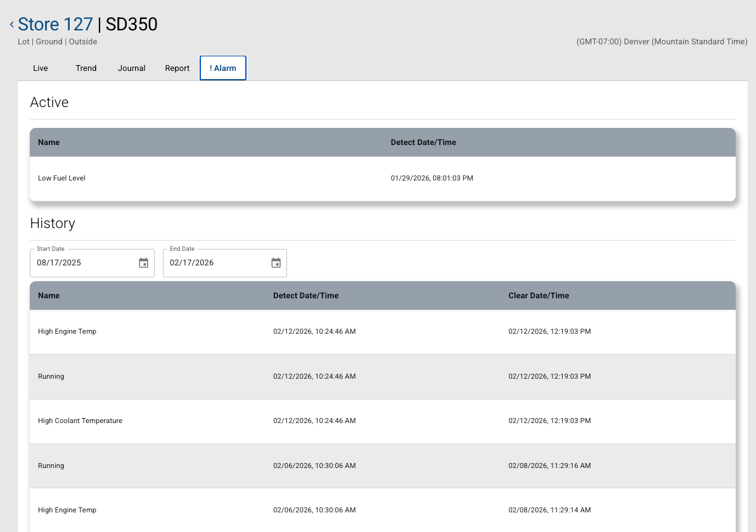Click Detect Date/Time header in Active table
This screenshot has height=532, width=756.
pos(423,142)
